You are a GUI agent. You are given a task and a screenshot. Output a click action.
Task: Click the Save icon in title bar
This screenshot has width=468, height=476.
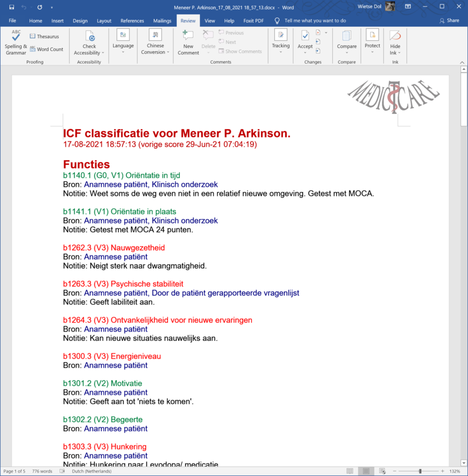pos(12,7)
